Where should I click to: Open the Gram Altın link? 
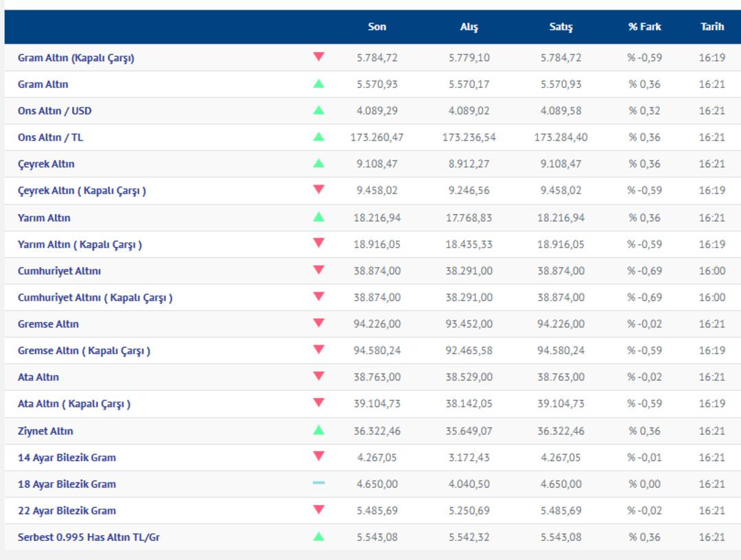coord(43,84)
